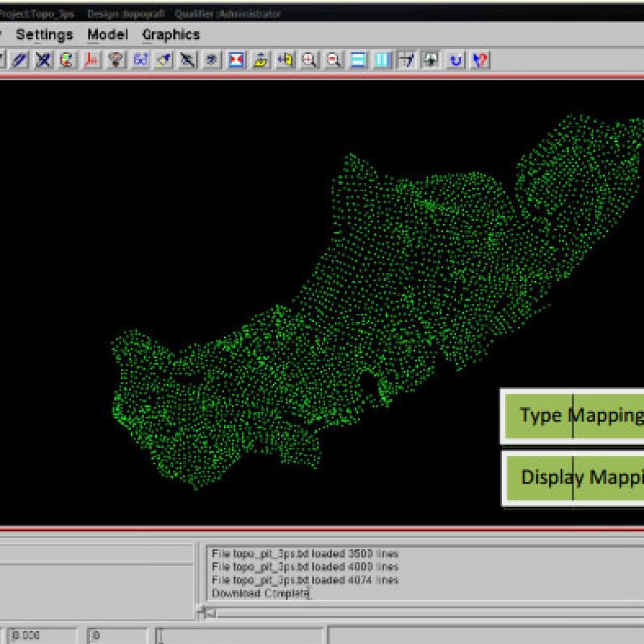Click the red PDF-style toolbar icon
This screenshot has height=644, width=644.
(92, 60)
